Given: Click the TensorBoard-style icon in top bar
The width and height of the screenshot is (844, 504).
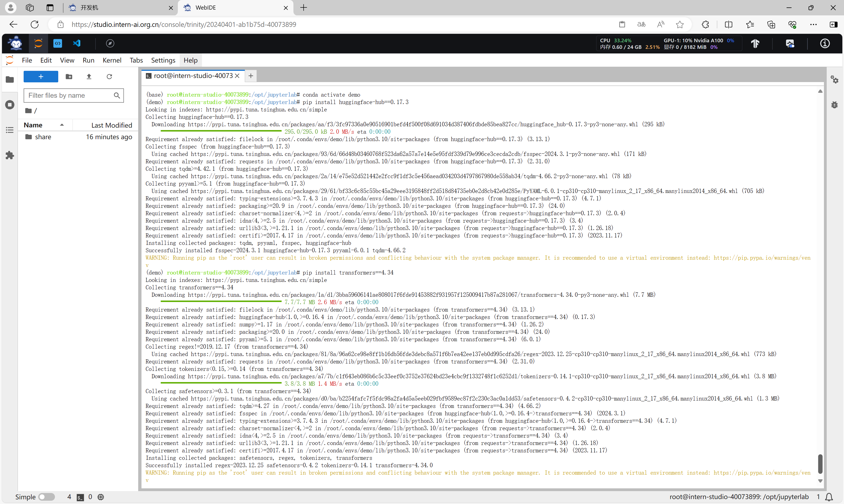Looking at the screenshot, I should [755, 43].
